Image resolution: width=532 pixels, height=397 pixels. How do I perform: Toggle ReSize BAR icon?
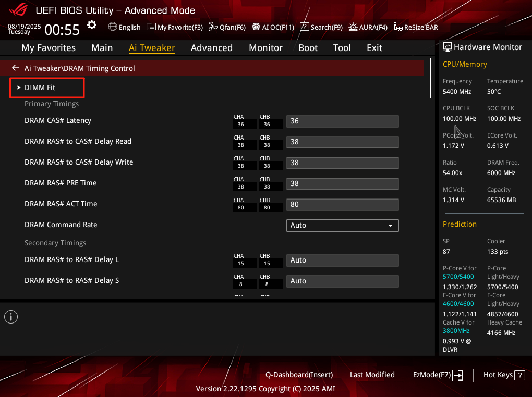coord(397,27)
